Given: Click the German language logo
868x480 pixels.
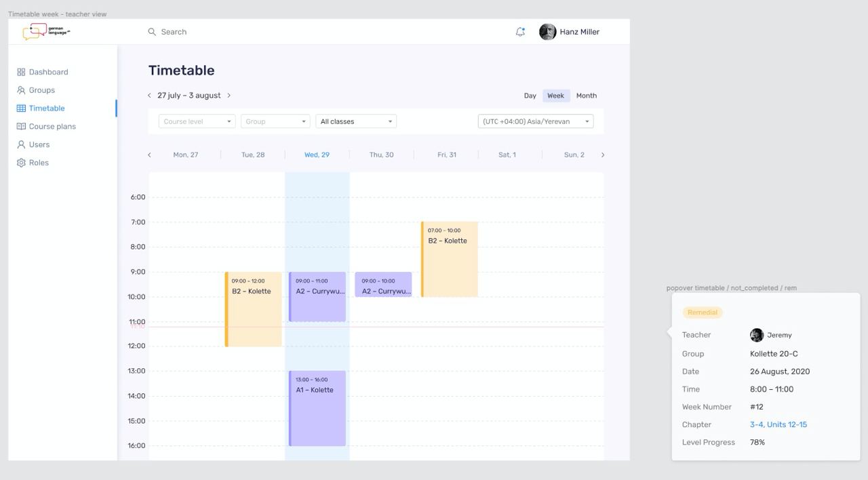Looking at the screenshot, I should pos(45,31).
